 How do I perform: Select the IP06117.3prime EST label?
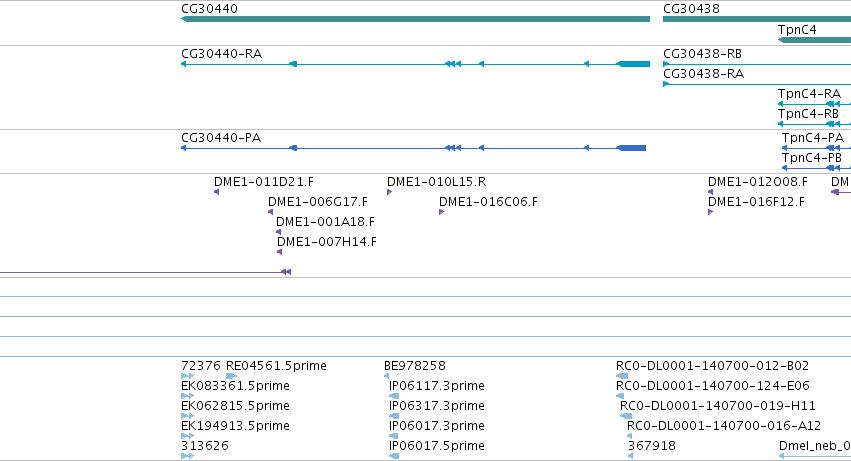point(437,386)
